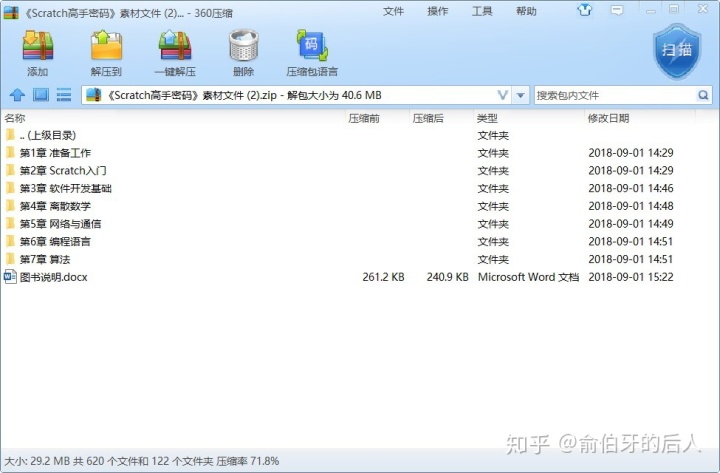720x473 pixels.
Task: Click the date 2018-09-01 15:22
Action: [x=631, y=277]
